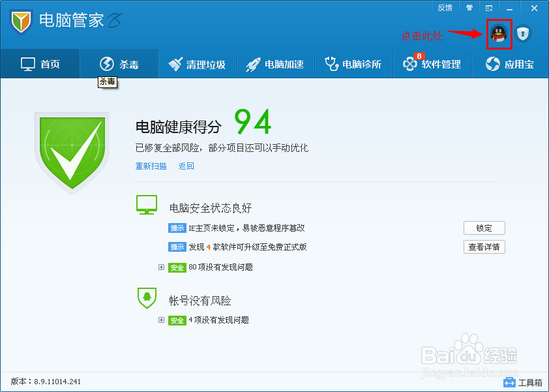Click the 安全 tag before 4项没有发现问题

tap(177, 320)
